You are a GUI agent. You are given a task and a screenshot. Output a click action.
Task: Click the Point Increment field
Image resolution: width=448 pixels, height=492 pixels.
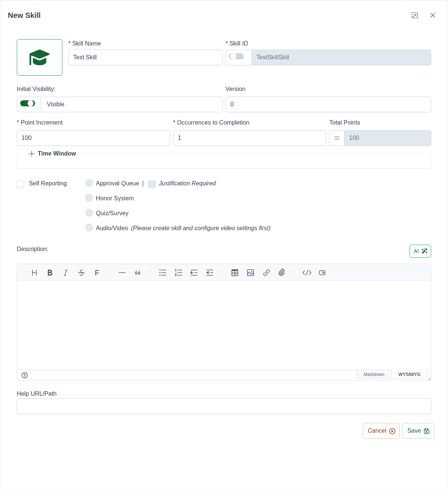click(93, 138)
